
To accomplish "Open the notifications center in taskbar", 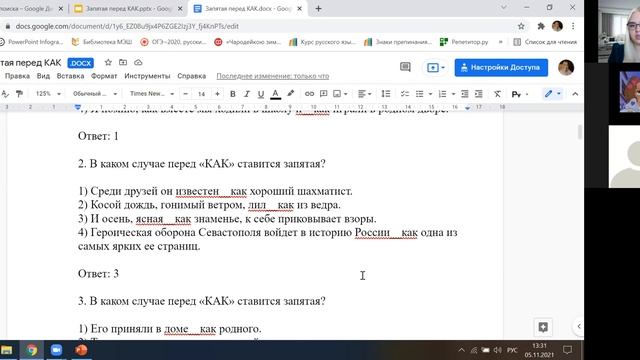I will (567, 350).
